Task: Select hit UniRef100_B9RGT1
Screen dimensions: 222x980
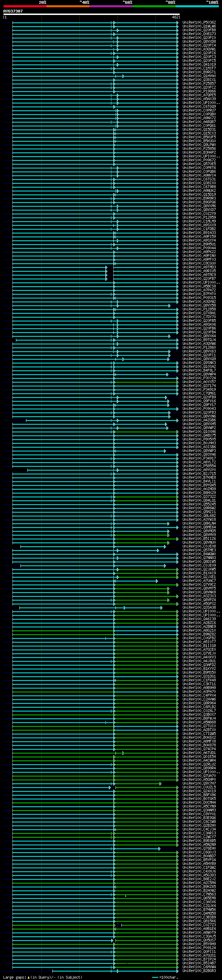Action: pos(199,72)
